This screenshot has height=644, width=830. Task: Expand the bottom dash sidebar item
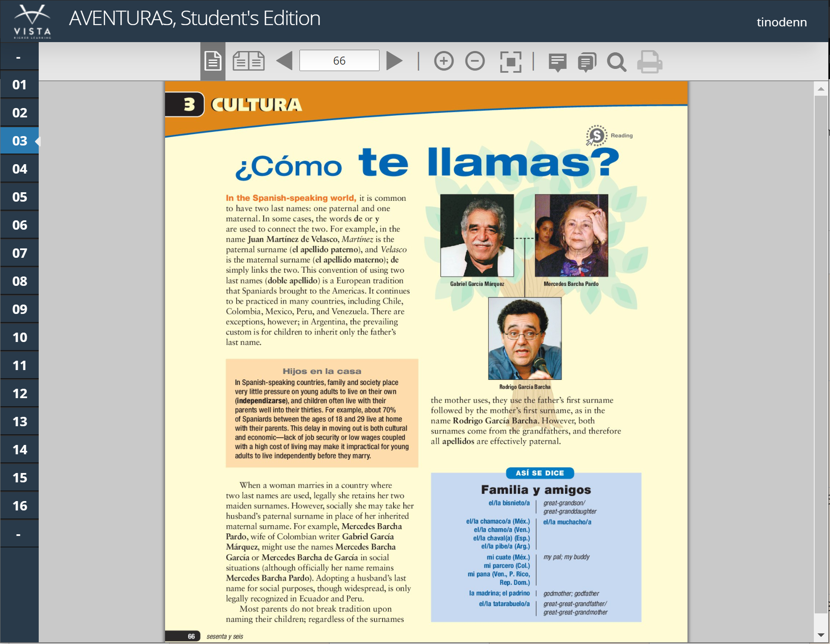tap(19, 534)
